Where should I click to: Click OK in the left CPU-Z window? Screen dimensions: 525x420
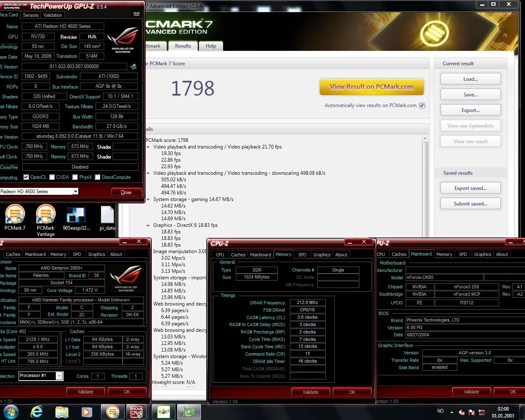(127, 392)
